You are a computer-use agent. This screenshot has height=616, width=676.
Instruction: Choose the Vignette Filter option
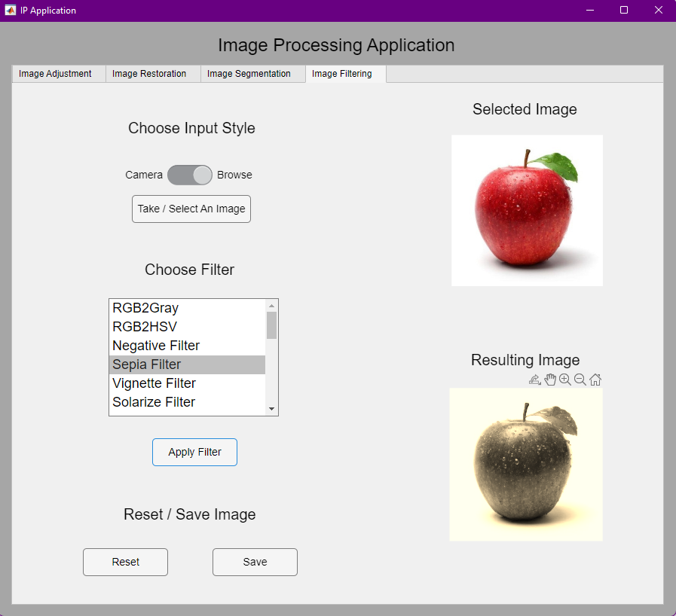pos(154,383)
